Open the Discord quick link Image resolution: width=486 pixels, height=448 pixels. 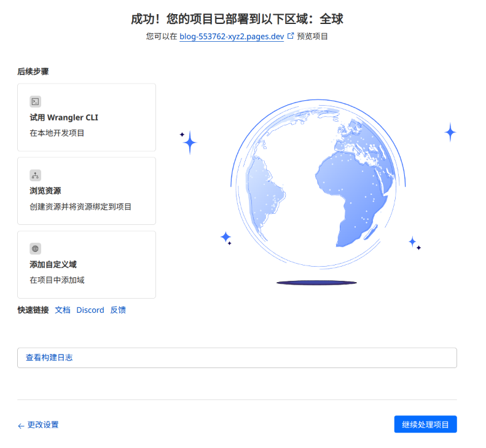(x=90, y=310)
